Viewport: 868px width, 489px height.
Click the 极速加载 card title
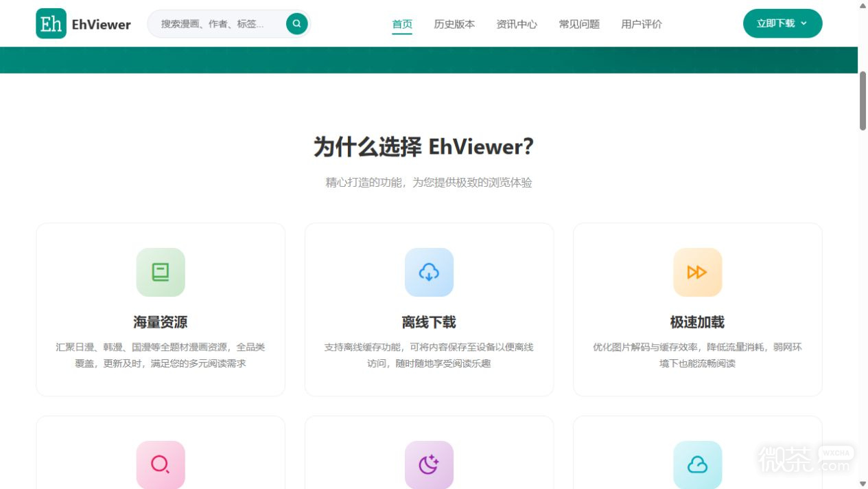[x=697, y=322]
